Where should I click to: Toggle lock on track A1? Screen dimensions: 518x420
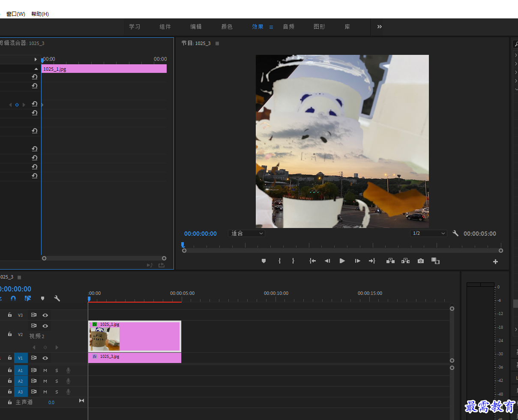[x=9, y=370]
